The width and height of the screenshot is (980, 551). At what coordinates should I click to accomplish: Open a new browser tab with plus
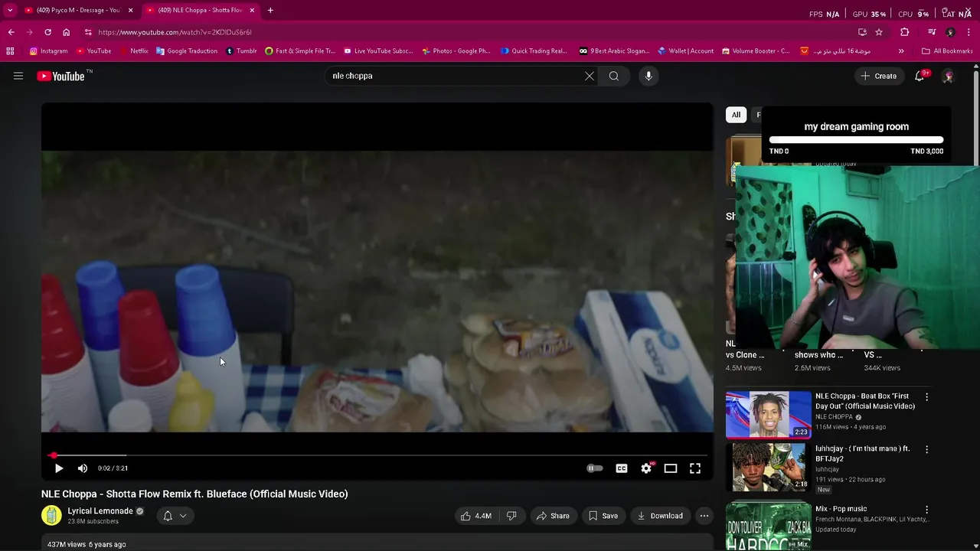[x=270, y=10]
